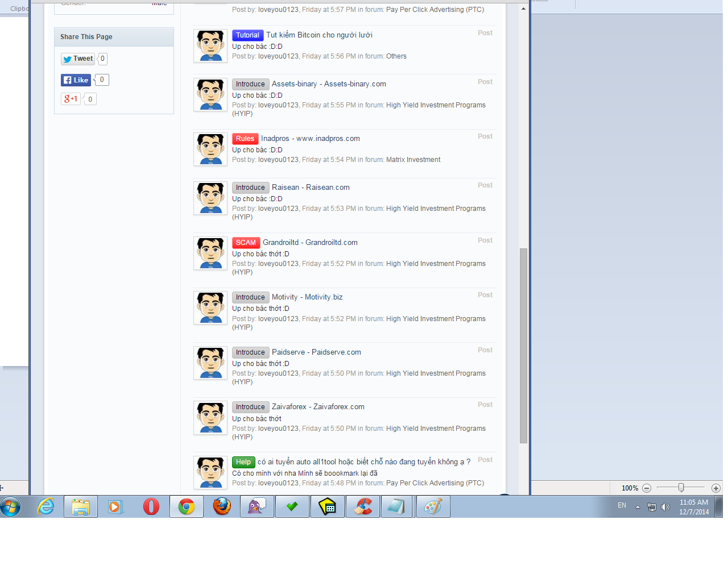Screen dimensions: 728x582
Task: Launch CCleaner from the taskbar
Action: click(362, 506)
